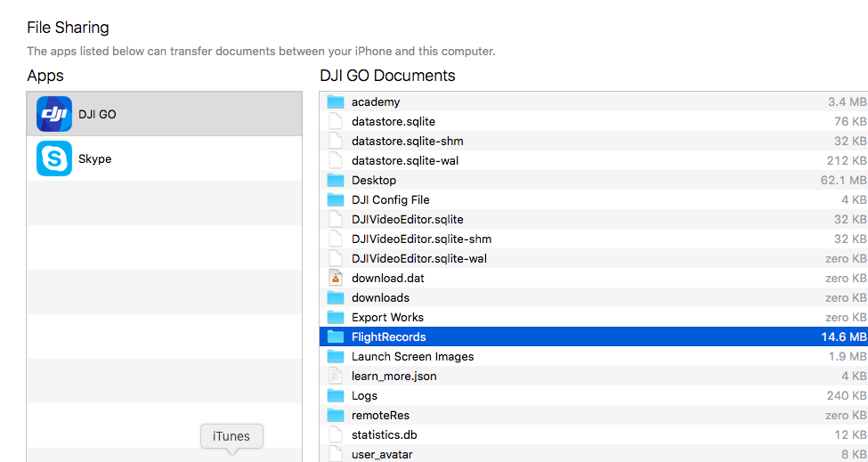Click the iTunes tooltip label
The image size is (868, 462).
pos(231,436)
